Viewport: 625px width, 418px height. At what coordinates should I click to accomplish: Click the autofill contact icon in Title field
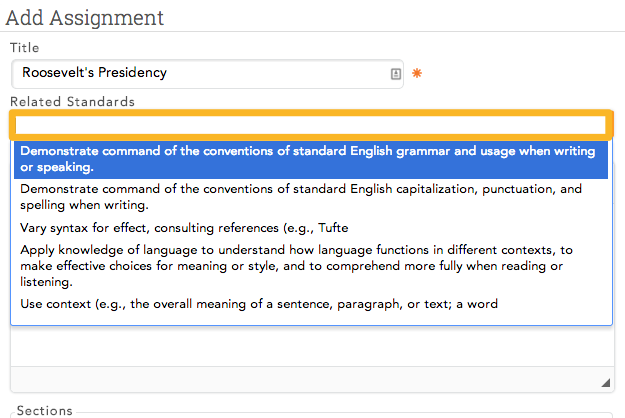click(395, 74)
